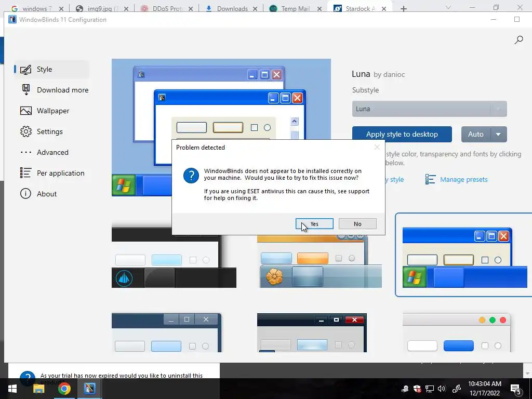Viewport: 532px width, 399px height.
Task: Click the pen tray icon
Action: point(457,389)
